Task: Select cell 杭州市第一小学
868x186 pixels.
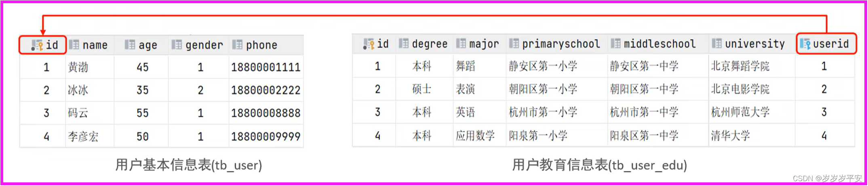Action: (x=543, y=112)
